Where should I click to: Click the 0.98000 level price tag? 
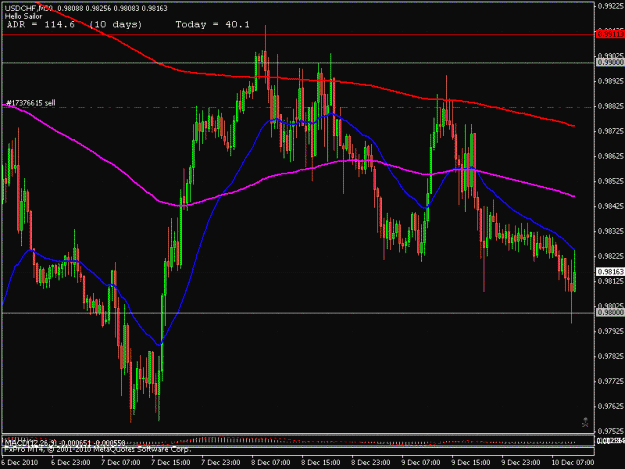point(610,313)
